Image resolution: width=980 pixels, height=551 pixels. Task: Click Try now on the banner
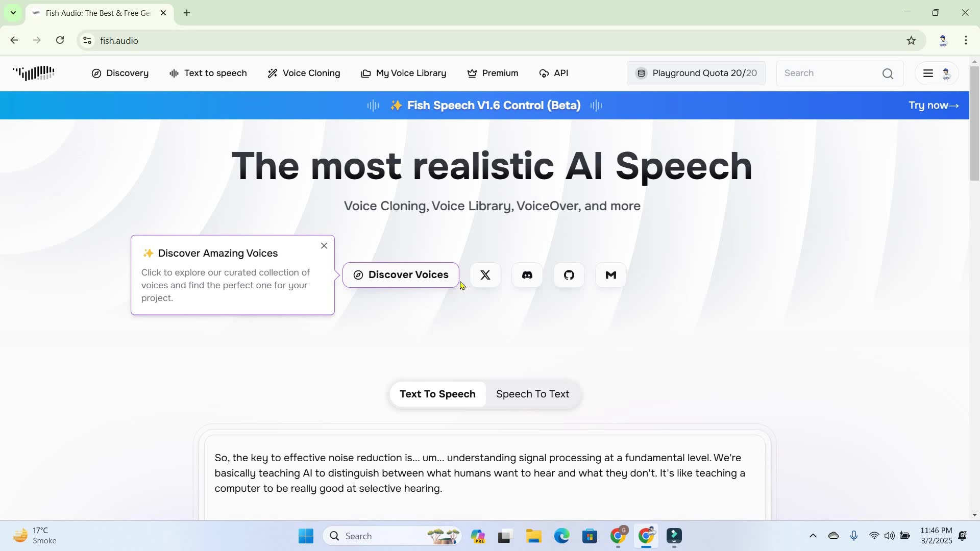(934, 106)
